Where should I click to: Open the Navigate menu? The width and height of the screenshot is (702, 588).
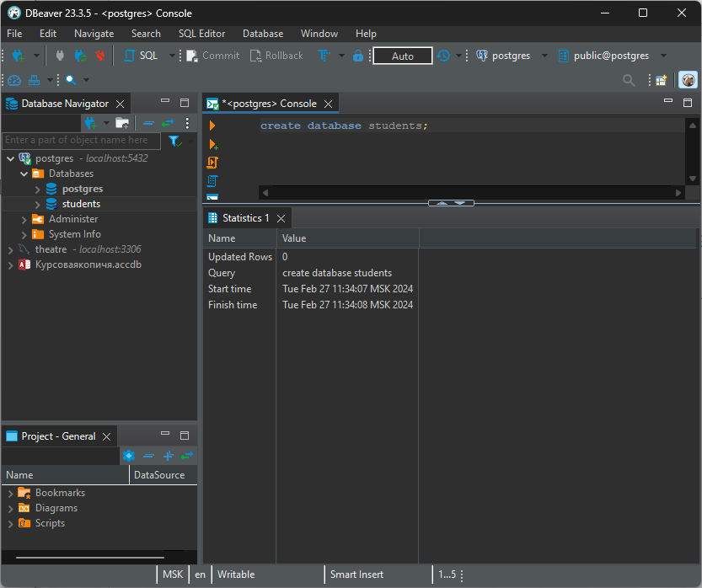(x=94, y=34)
